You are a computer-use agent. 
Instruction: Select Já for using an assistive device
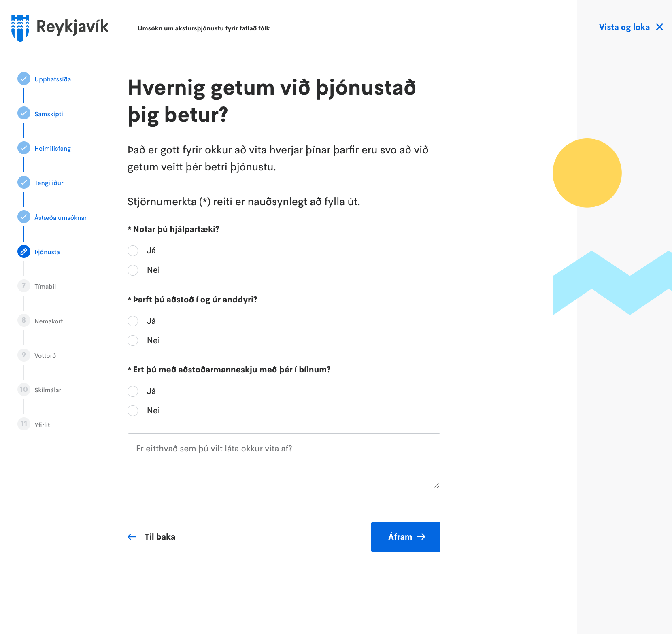(133, 251)
